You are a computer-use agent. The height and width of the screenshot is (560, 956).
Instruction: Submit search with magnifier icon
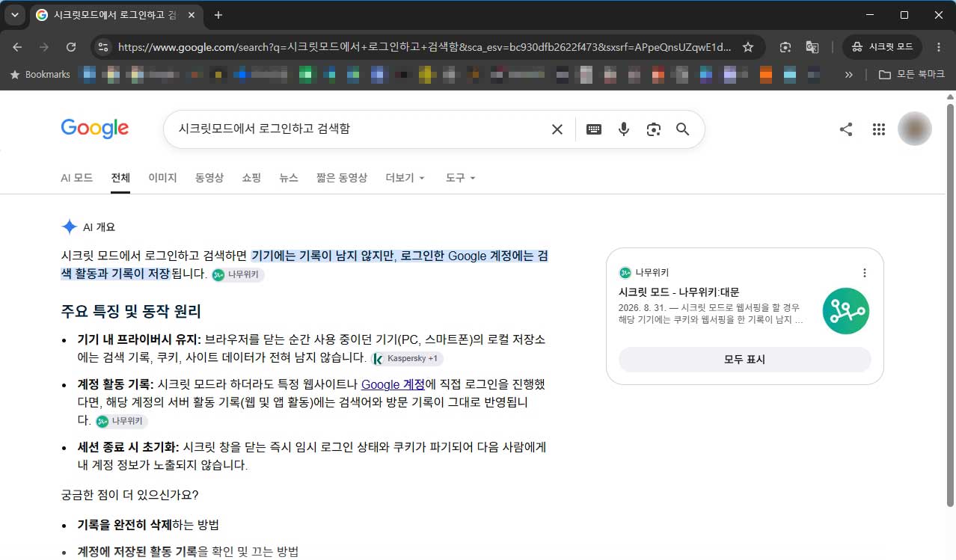[683, 129]
